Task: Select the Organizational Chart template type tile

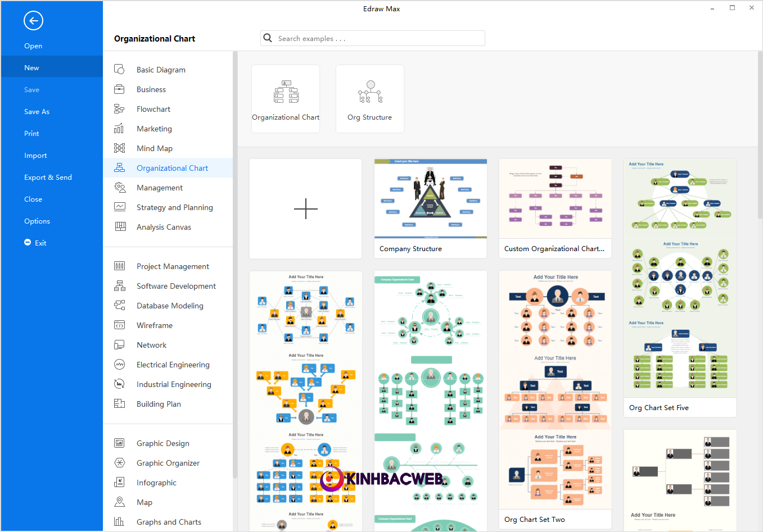Action: [286, 99]
